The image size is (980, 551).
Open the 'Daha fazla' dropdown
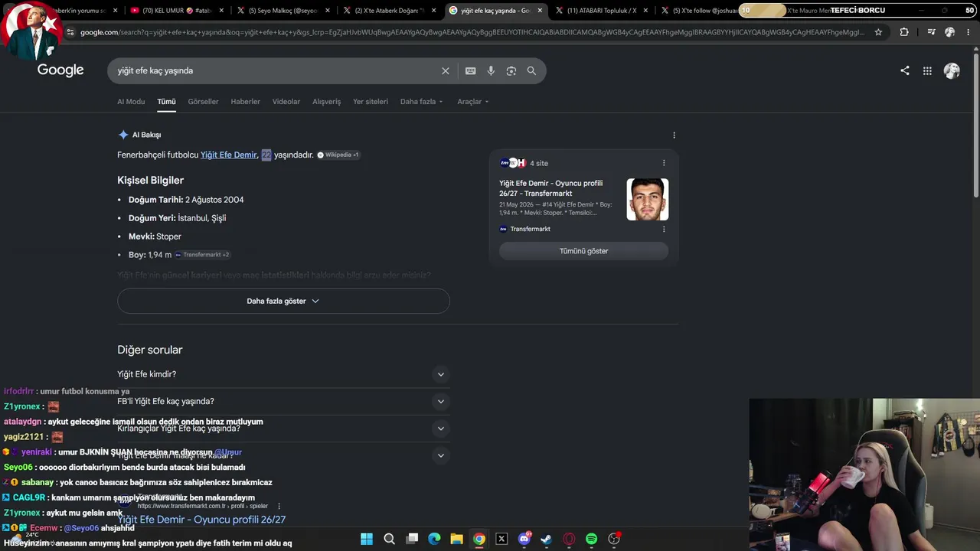(x=421, y=102)
